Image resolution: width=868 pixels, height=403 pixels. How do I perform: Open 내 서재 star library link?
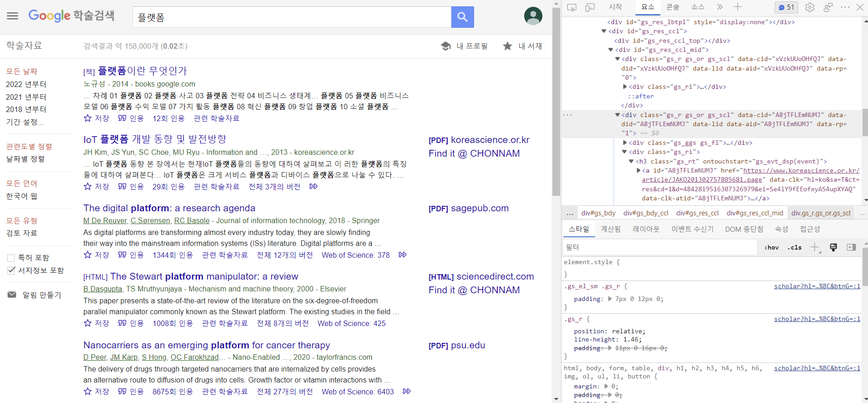coord(522,46)
